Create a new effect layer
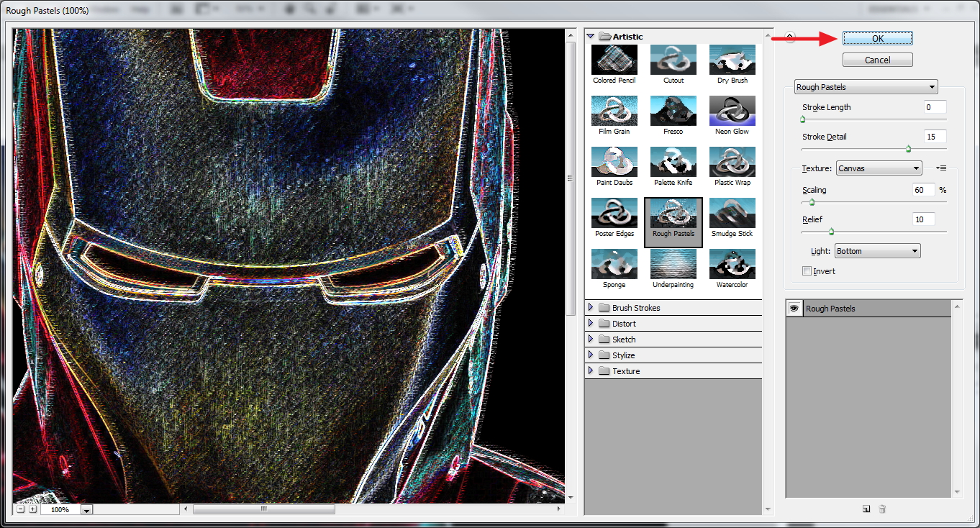Screen dimensions: 980x528 [x=866, y=509]
